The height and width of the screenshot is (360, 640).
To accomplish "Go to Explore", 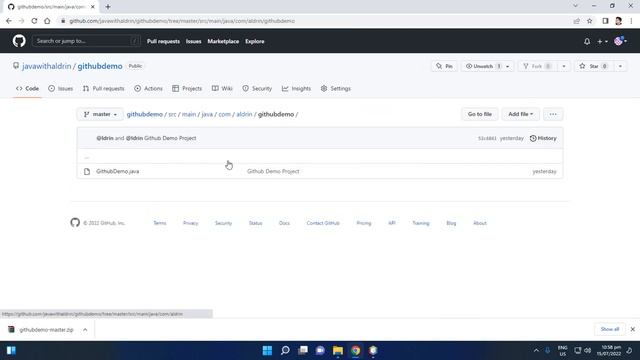I will (x=255, y=41).
